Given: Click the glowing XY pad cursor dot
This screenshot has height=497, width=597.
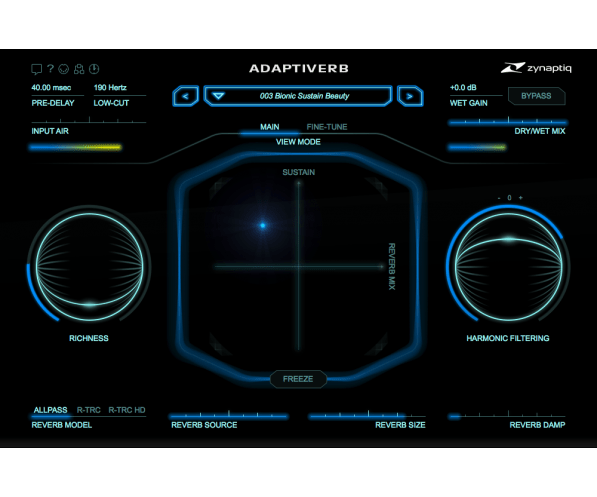Looking at the screenshot, I should click(x=263, y=225).
